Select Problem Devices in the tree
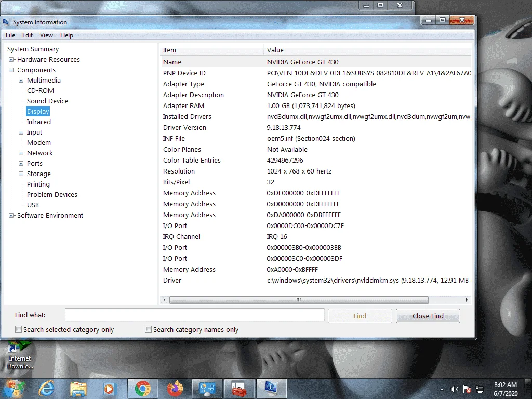The height and width of the screenshot is (399, 532). (52, 195)
